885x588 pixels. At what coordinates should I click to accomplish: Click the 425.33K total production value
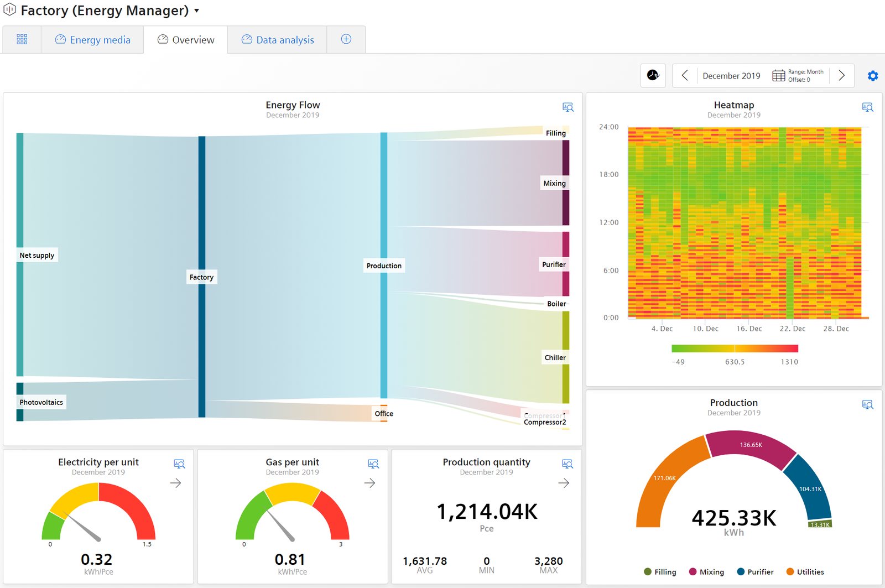point(734,518)
